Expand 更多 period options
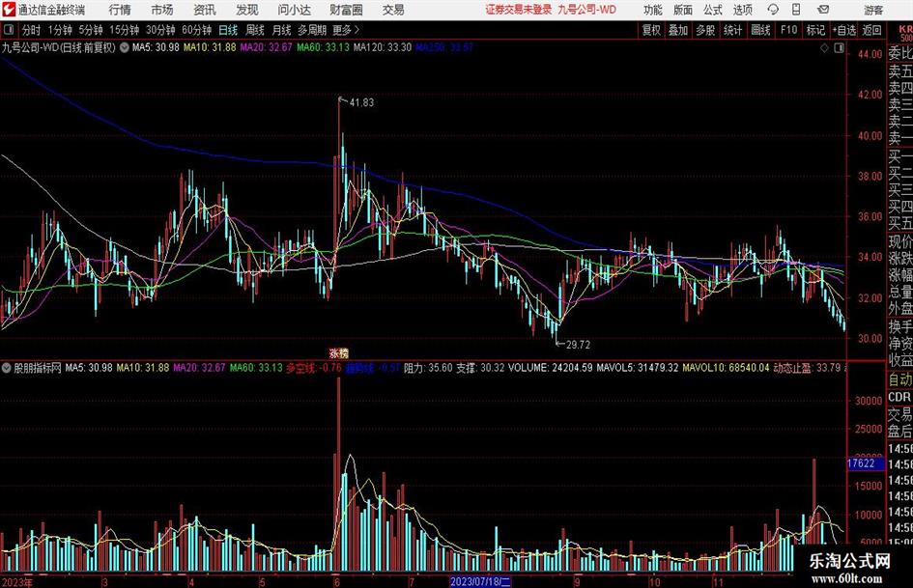 [x=346, y=30]
